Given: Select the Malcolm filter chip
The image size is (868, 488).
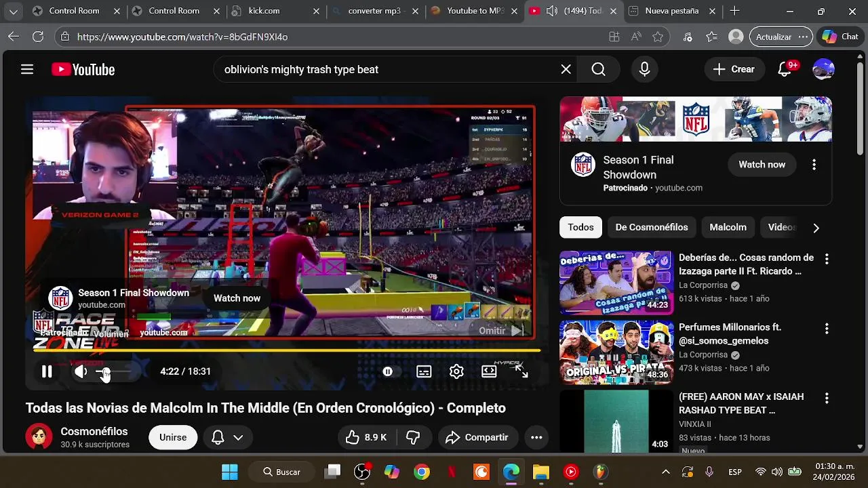Looking at the screenshot, I should click(728, 227).
